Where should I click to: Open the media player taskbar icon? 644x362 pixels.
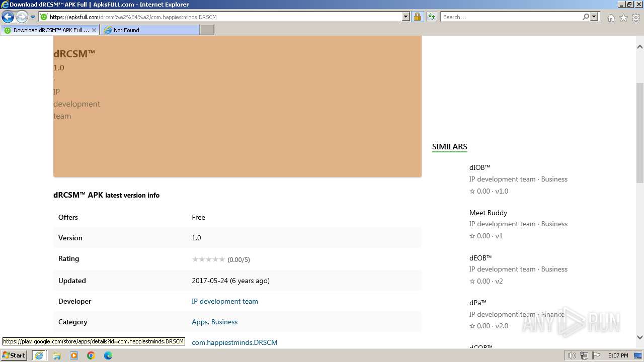coord(74,355)
